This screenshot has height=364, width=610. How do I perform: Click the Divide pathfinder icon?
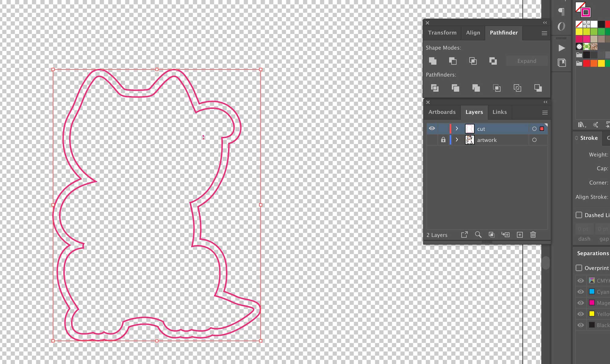435,88
